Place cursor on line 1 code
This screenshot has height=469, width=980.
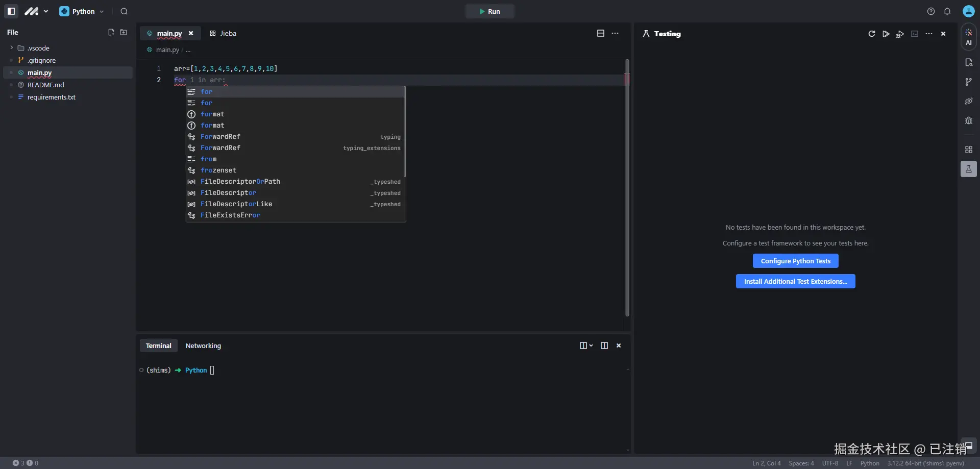point(226,68)
